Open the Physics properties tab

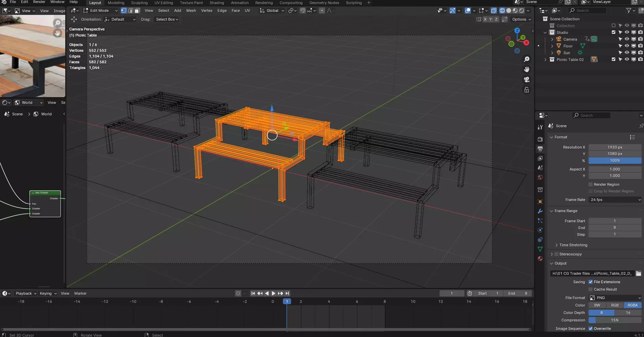tap(540, 230)
